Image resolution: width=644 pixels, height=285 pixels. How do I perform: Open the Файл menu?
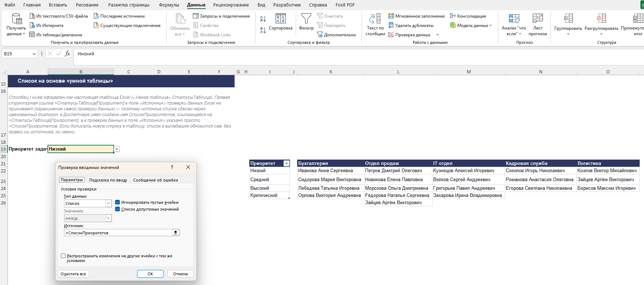pos(10,5)
